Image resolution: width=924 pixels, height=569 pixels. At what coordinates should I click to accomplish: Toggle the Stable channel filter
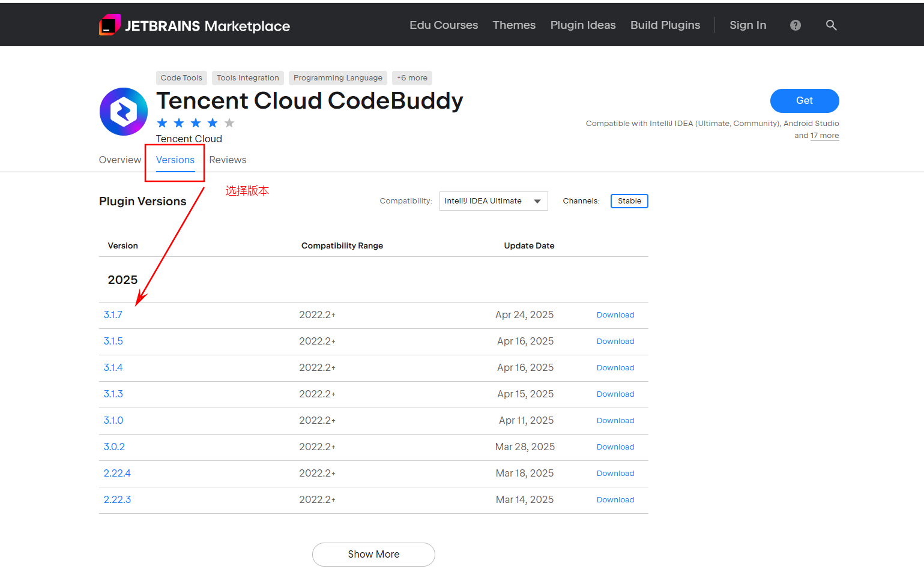pyautogui.click(x=629, y=201)
